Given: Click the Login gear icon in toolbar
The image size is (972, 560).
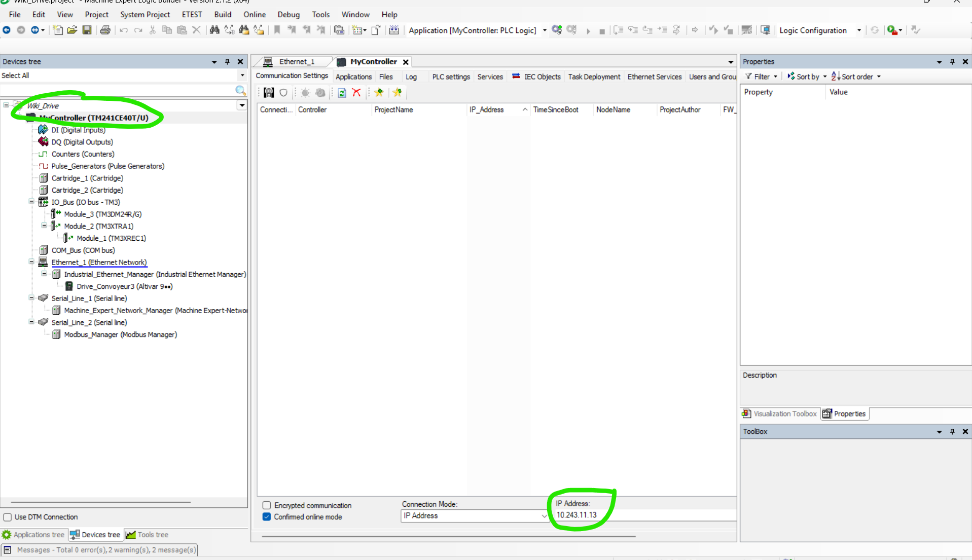Looking at the screenshot, I should click(557, 30).
